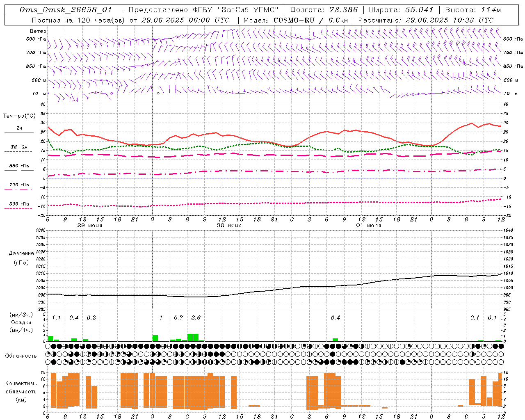Click the Тем-ра(°C) temperature panel label
The height and width of the screenshot is (420, 525).
coord(19,116)
